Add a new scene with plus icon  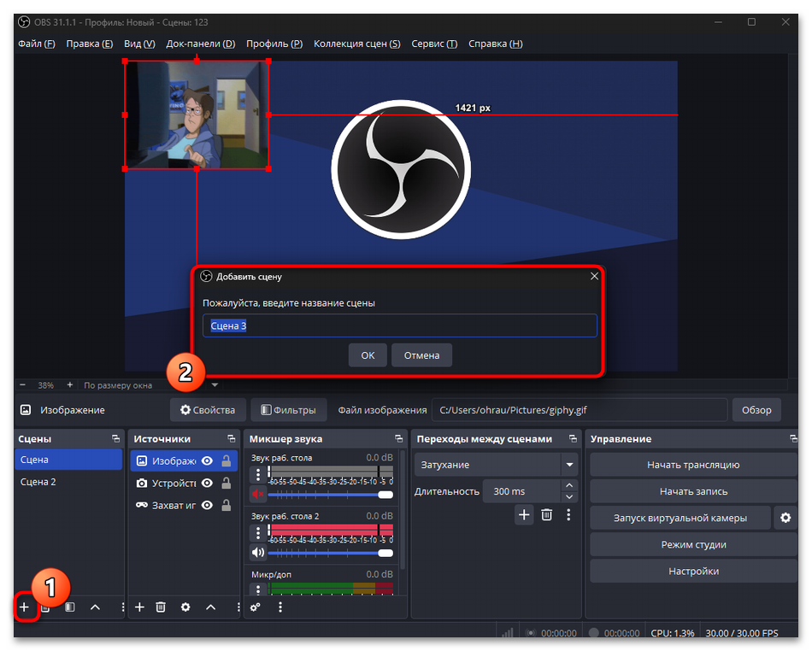coord(24,607)
